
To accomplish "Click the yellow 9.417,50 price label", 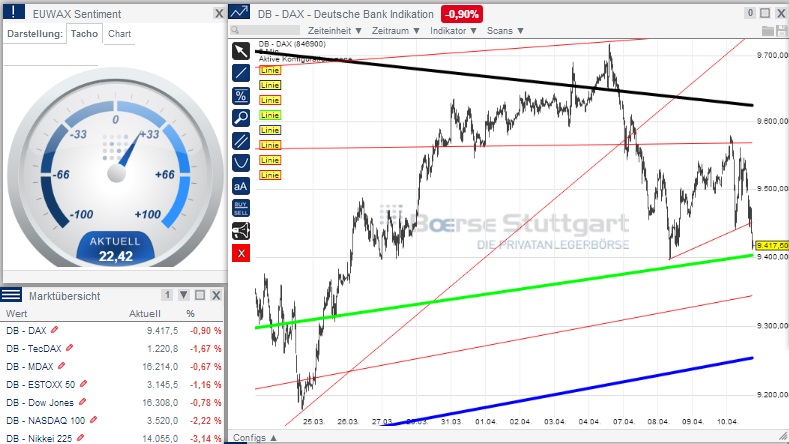I will click(772, 246).
